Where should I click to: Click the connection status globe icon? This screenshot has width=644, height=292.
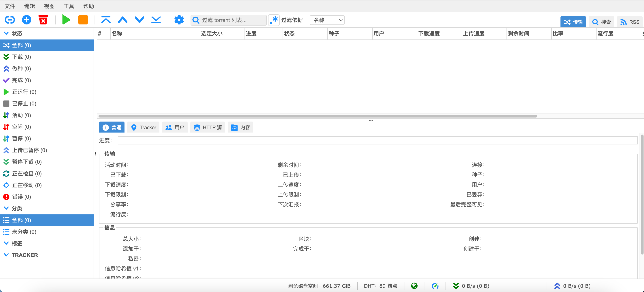414,286
